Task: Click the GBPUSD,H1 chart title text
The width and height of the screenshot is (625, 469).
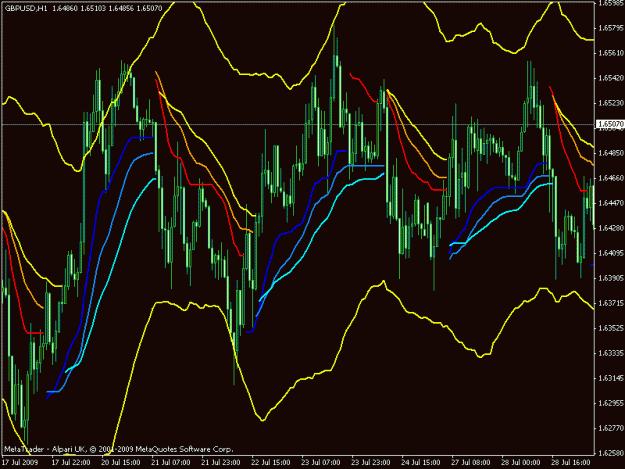Action: [24, 8]
